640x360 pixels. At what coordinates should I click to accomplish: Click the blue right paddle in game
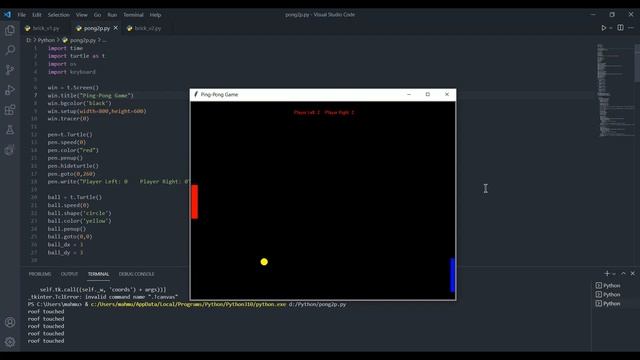453,275
